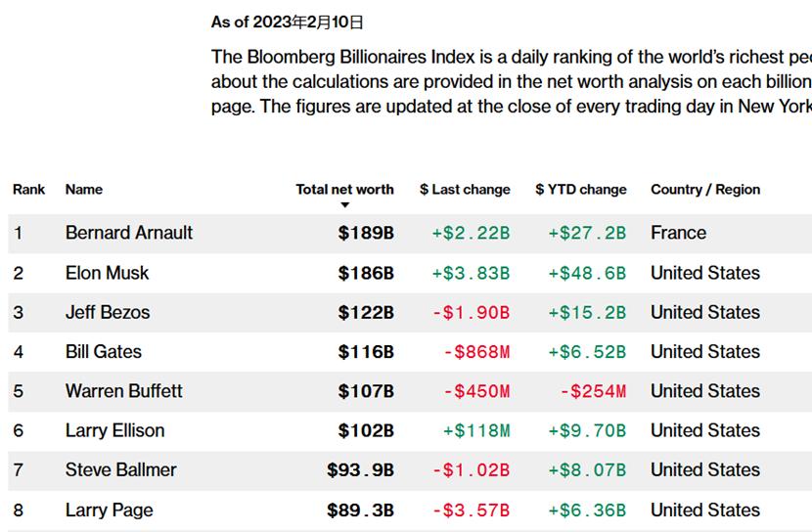The image size is (812, 532).
Task: Open Jeff Bezos's profile link
Action: point(108,313)
